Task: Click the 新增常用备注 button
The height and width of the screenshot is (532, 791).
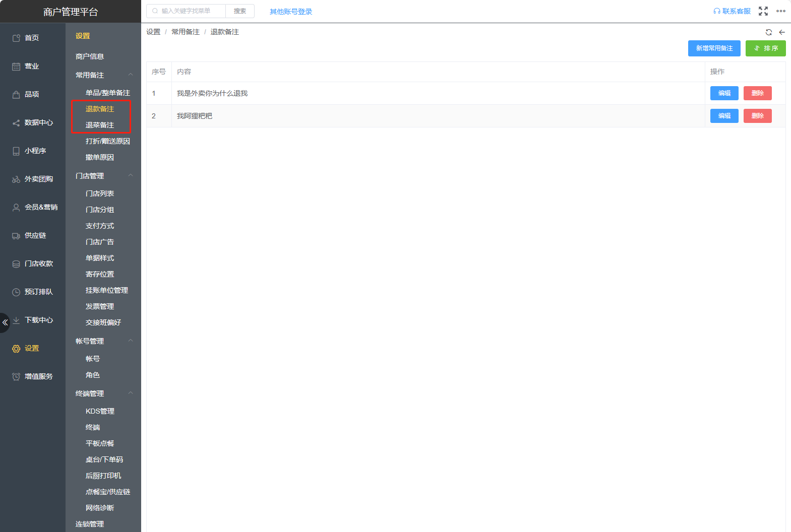Action: pyautogui.click(x=714, y=48)
